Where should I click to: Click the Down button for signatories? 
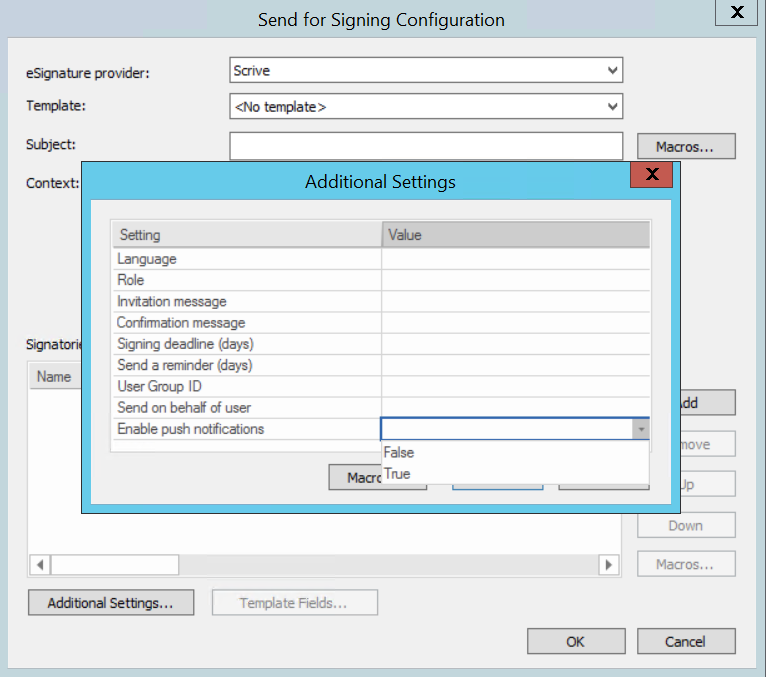coord(686,526)
